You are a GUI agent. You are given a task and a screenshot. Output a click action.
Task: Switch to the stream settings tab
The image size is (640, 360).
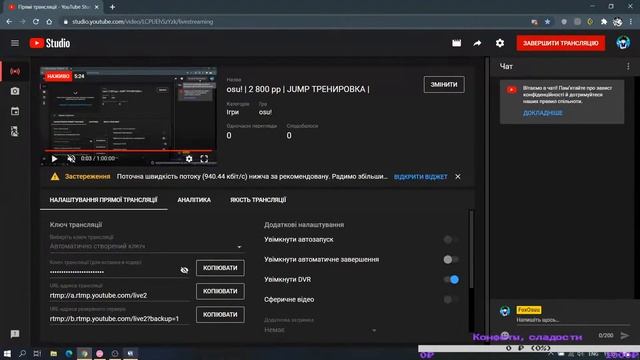tap(104, 200)
